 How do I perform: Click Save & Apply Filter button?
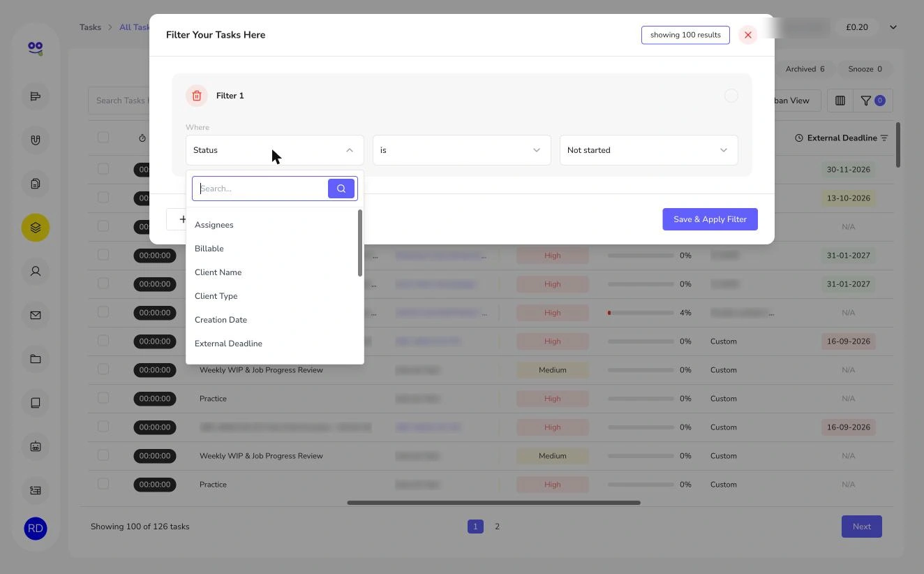pos(710,219)
